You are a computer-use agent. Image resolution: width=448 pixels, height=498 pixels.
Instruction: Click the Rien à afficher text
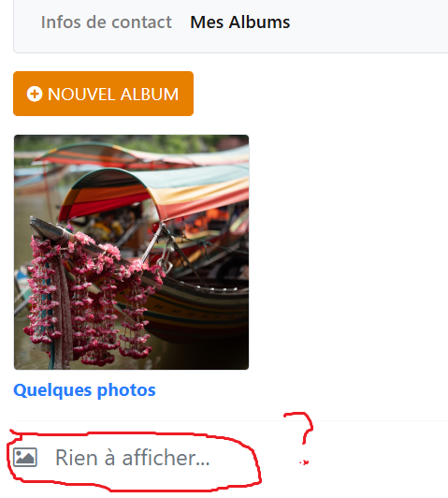tap(133, 458)
